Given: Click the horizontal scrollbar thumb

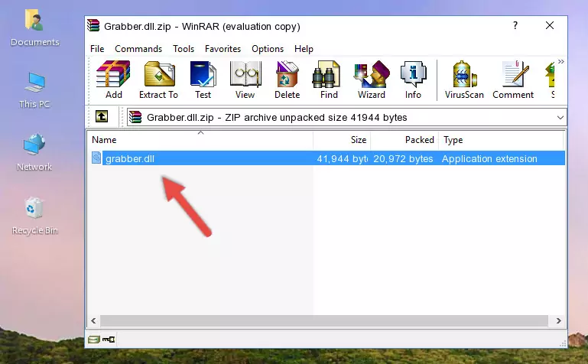Looking at the screenshot, I should [324, 320].
